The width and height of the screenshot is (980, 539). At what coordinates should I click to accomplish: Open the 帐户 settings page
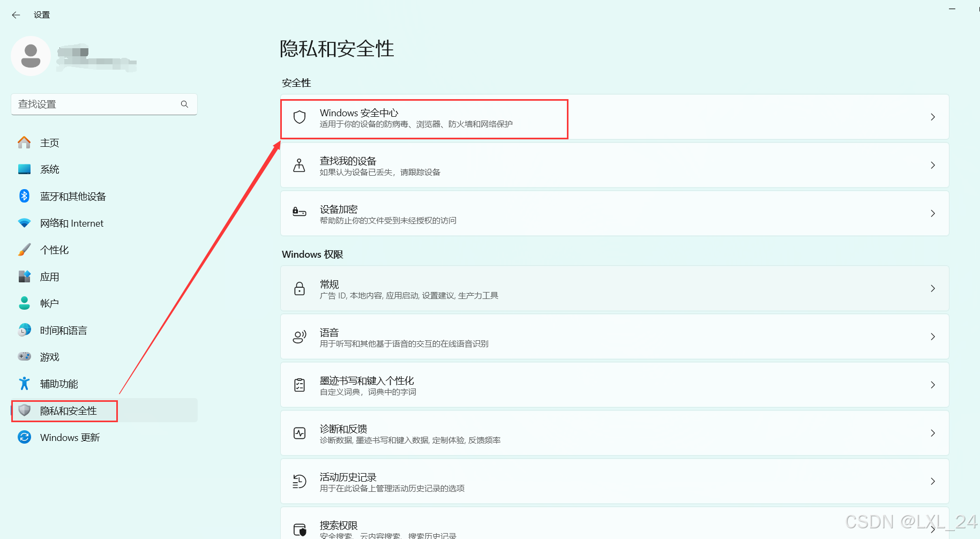point(104,303)
